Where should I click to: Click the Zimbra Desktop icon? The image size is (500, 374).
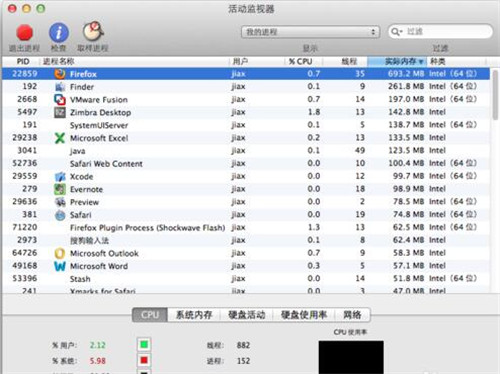tap(60, 112)
